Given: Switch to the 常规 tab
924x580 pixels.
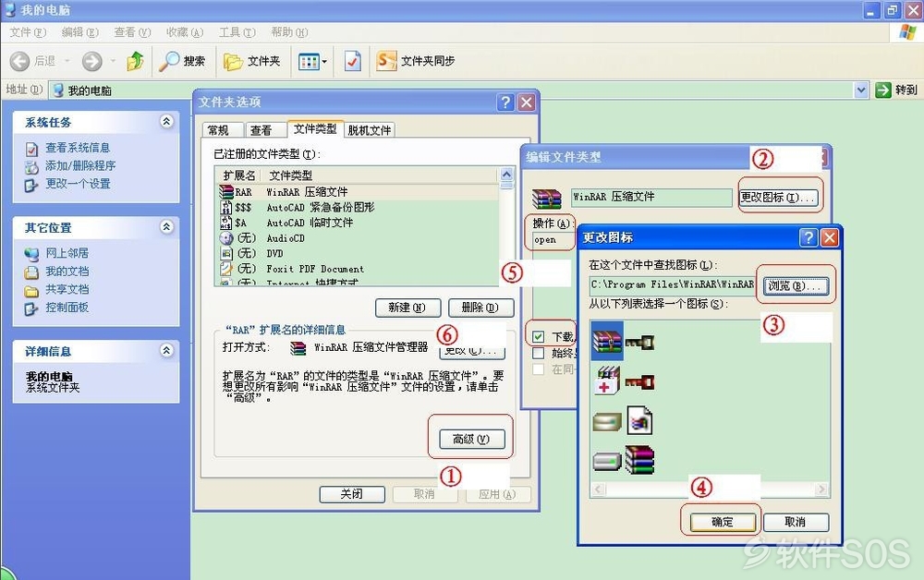Looking at the screenshot, I should pyautogui.click(x=222, y=130).
